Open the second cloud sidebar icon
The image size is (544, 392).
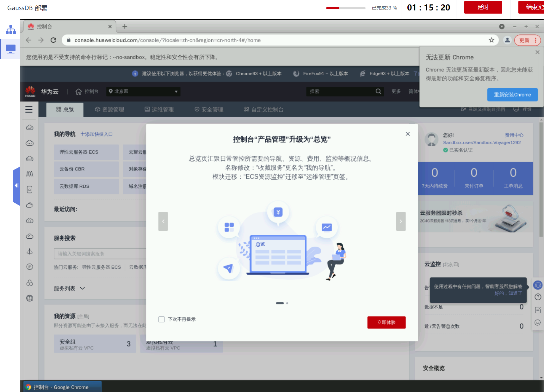tap(30, 143)
